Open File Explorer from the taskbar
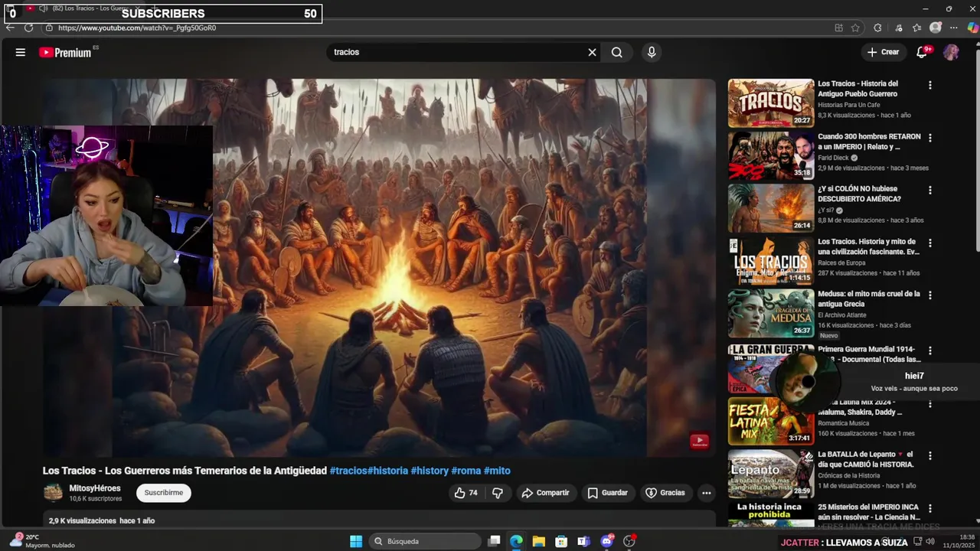The height and width of the screenshot is (551, 980). click(539, 541)
